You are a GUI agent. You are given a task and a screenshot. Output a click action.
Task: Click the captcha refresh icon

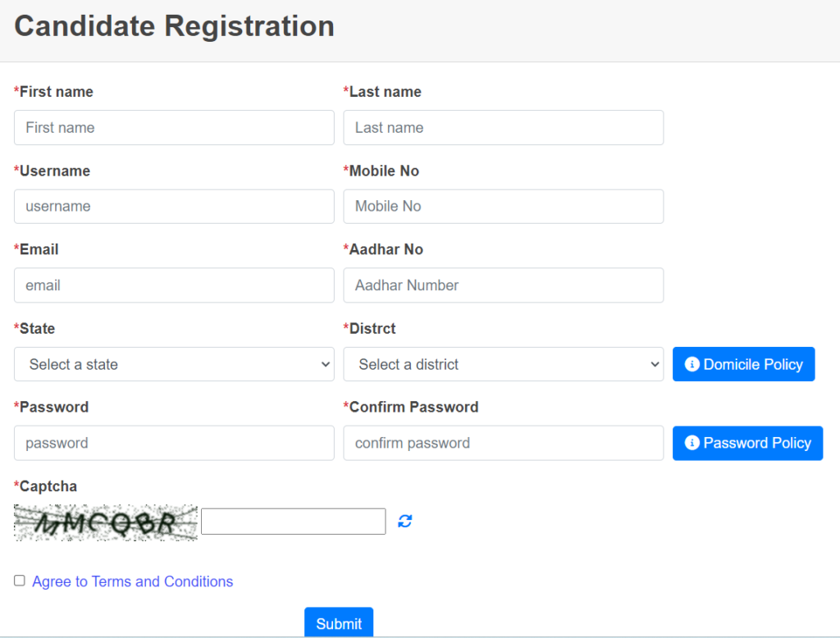405,521
